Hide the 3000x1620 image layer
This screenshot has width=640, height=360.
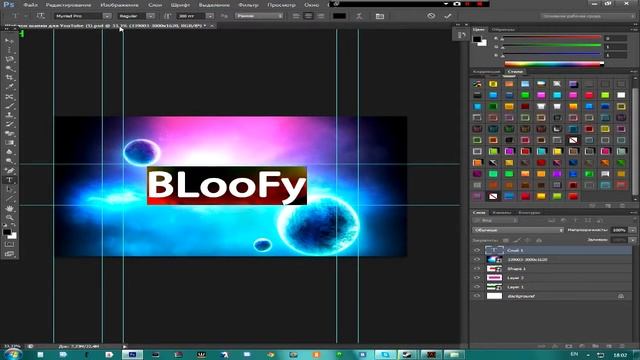[477, 259]
